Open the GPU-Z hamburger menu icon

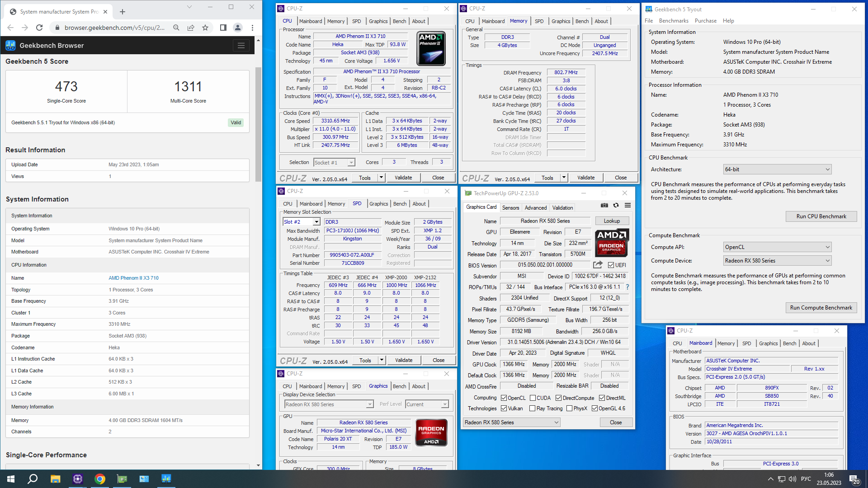coord(627,205)
